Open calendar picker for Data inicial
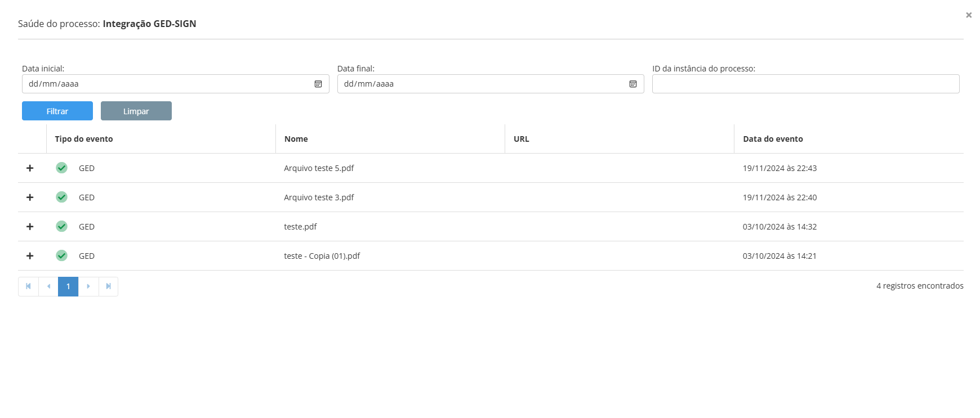Image resolution: width=980 pixels, height=418 pixels. 318,84
